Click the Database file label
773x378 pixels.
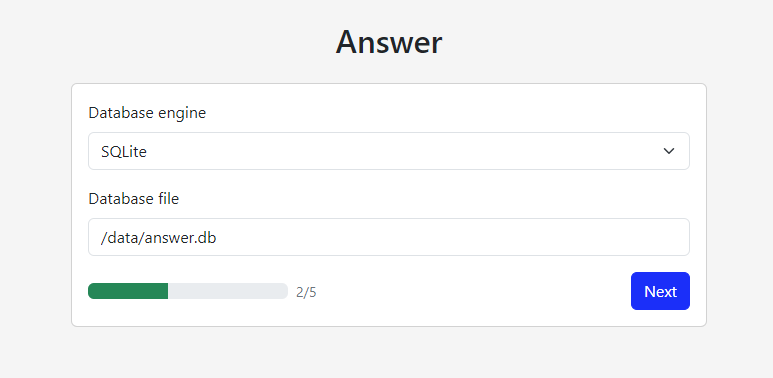click(134, 199)
